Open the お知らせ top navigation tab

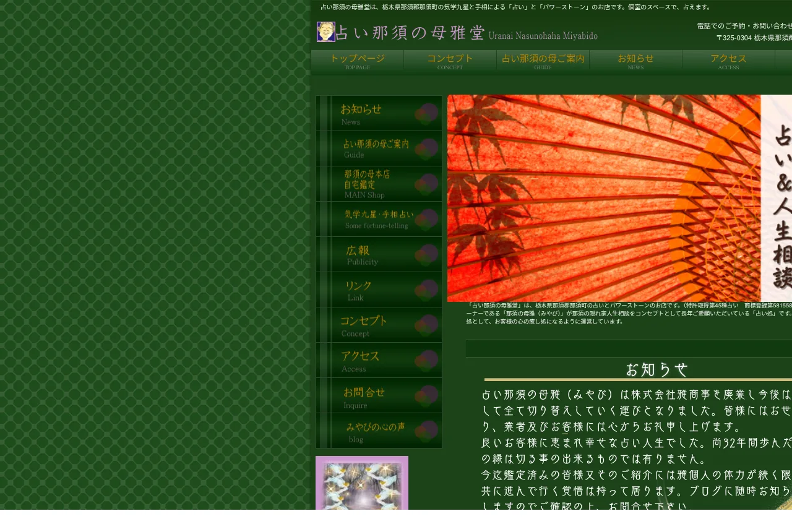[636, 61]
